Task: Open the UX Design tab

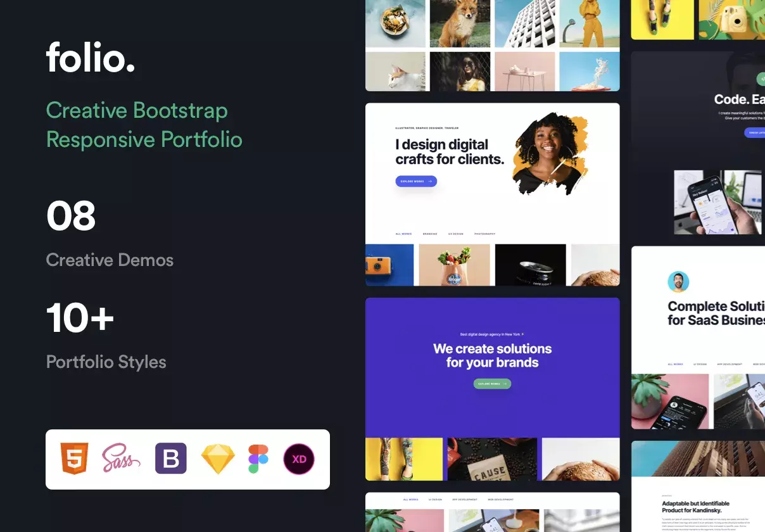Action: 455,234
